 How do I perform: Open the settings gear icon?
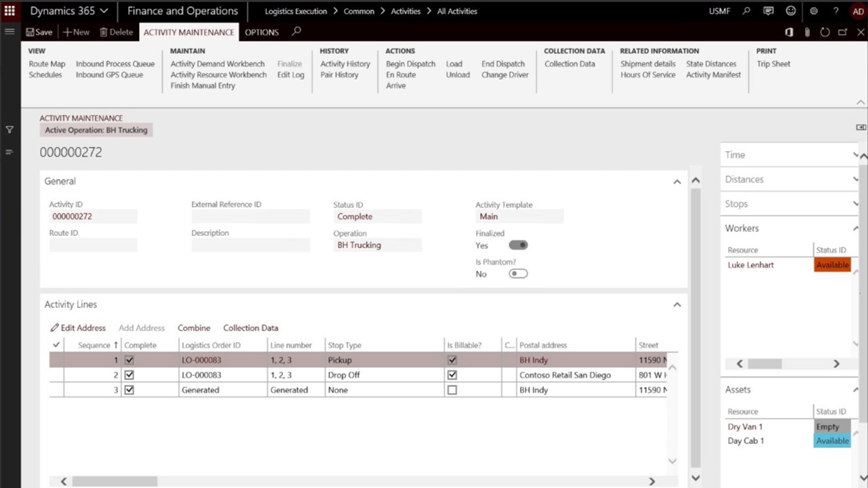[x=814, y=11]
